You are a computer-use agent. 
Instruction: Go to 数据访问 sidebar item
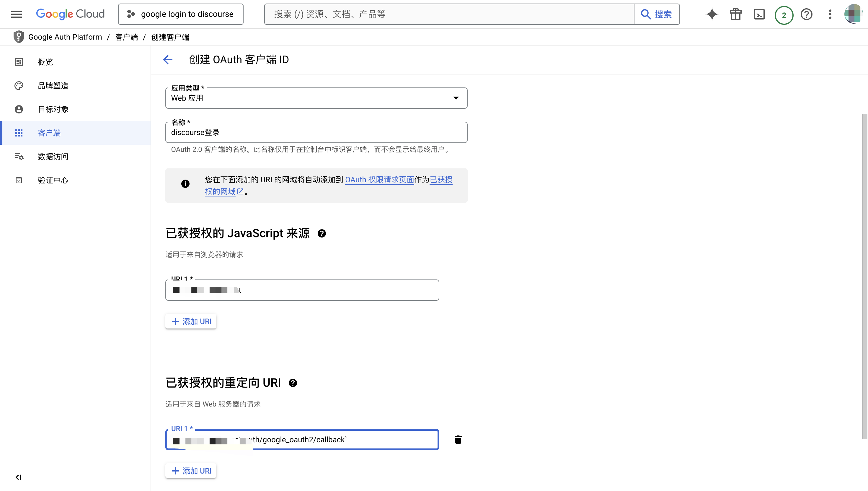coord(53,157)
